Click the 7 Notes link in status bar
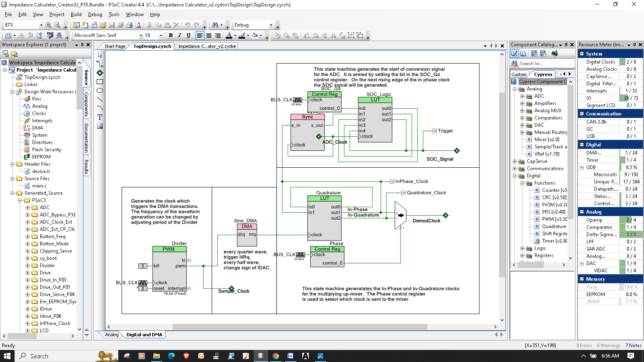 634,346
